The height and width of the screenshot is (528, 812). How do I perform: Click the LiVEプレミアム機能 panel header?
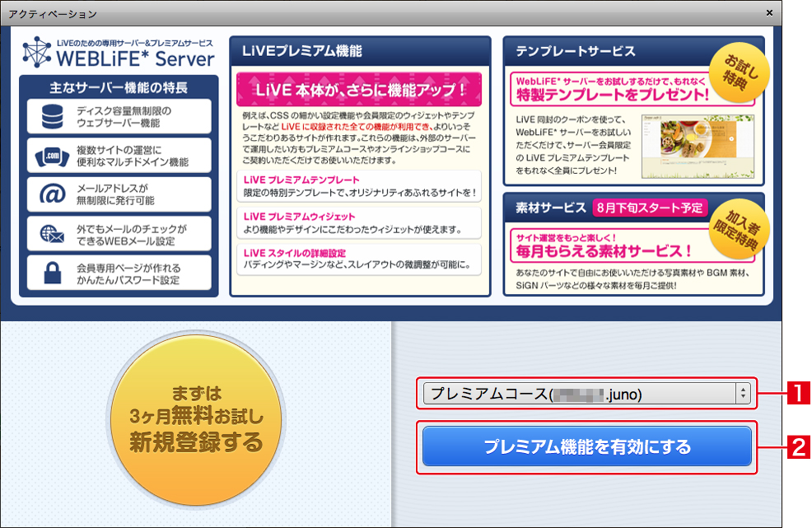click(x=360, y=51)
